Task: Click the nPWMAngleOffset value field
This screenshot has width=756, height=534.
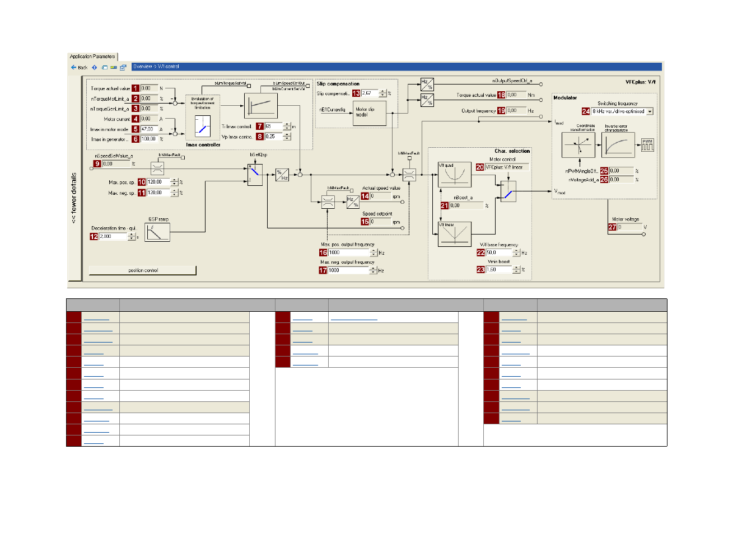Action: tap(621, 171)
